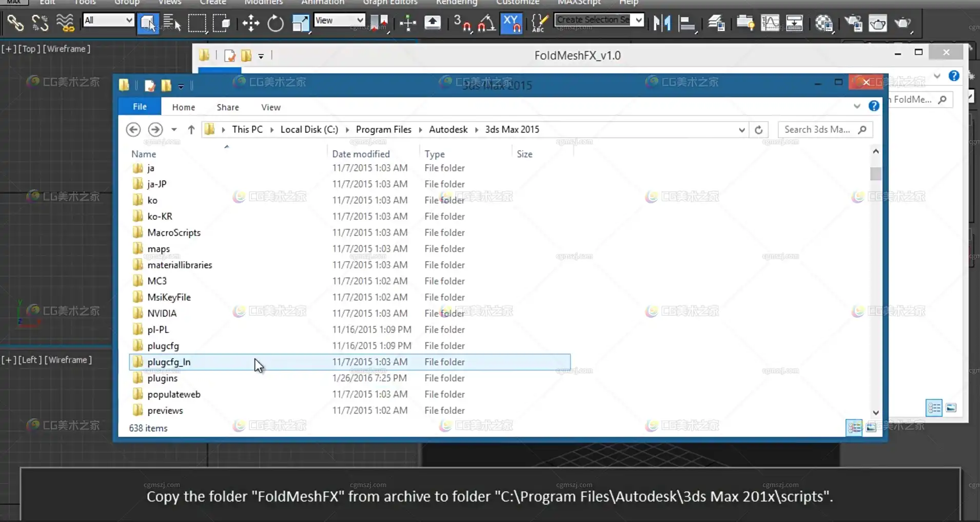Open the Schematic View
This screenshot has width=980, height=522.
click(794, 23)
